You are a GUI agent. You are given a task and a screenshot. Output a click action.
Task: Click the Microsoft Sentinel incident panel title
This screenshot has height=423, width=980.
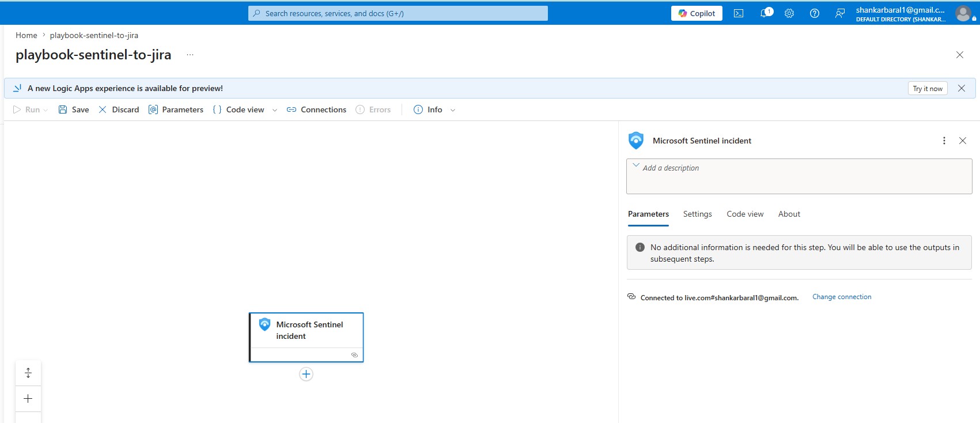[x=702, y=141]
